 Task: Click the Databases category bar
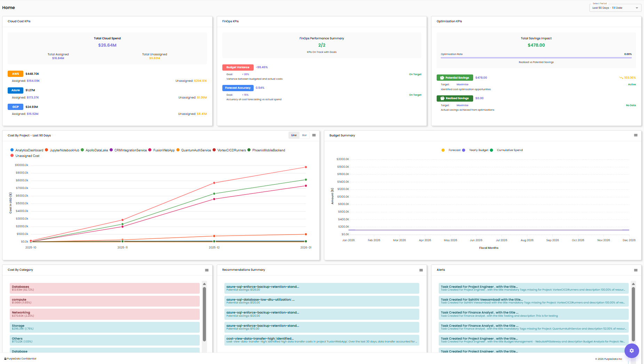tap(104, 288)
